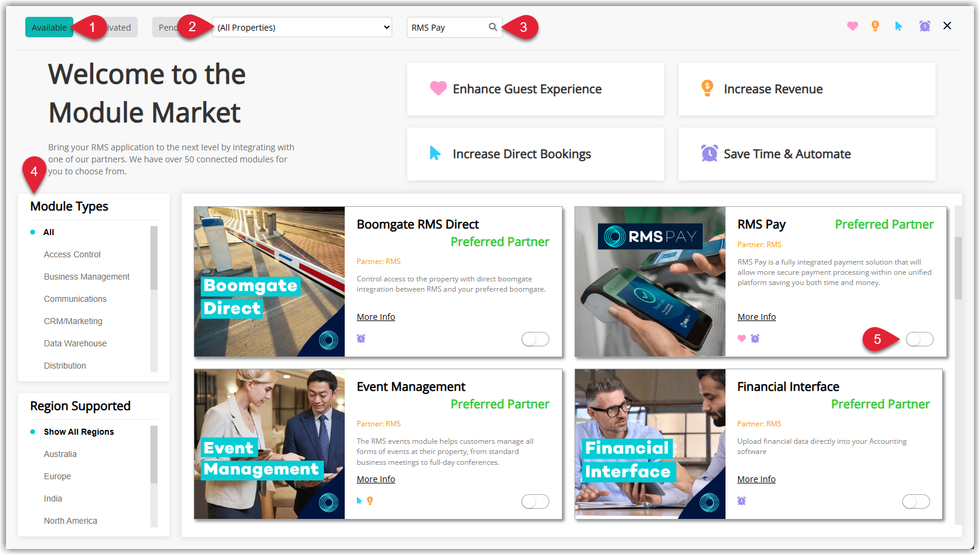Click the lightbulb icon on Increase Revenue
This screenshot has height=555, width=980.
click(x=707, y=88)
